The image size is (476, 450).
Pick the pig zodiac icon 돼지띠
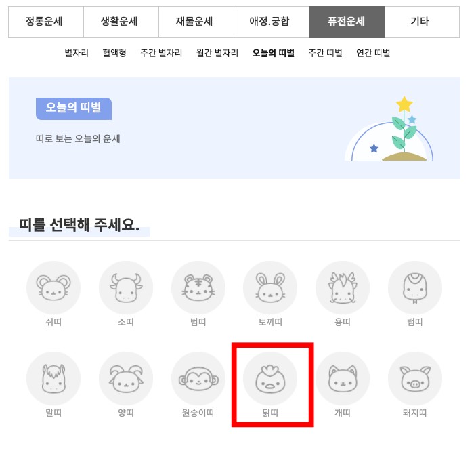pyautogui.click(x=414, y=379)
